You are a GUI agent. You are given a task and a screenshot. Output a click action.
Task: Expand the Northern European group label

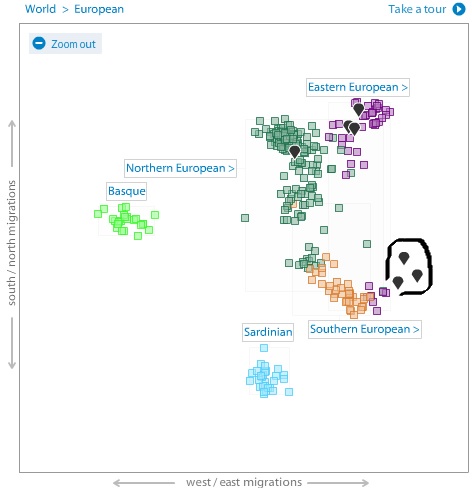coord(180,168)
